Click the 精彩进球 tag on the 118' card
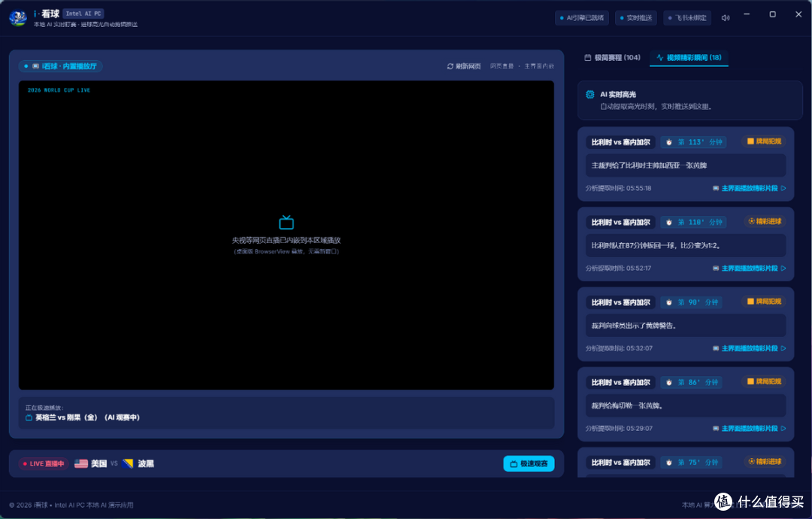This screenshot has width=812, height=519. 765,221
